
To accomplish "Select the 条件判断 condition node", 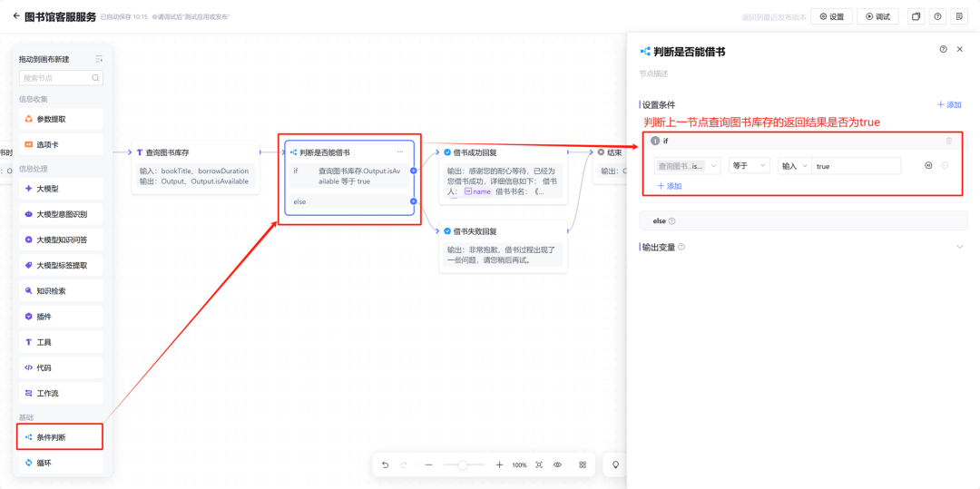I will 61,437.
